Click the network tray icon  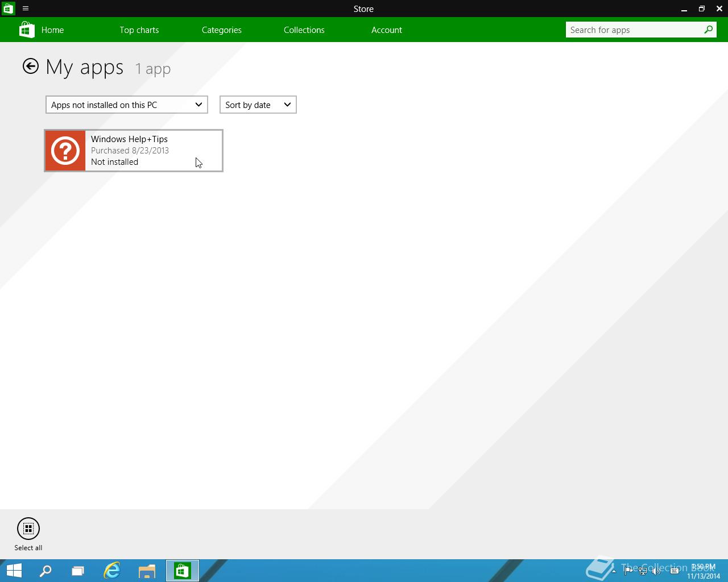[643, 571]
